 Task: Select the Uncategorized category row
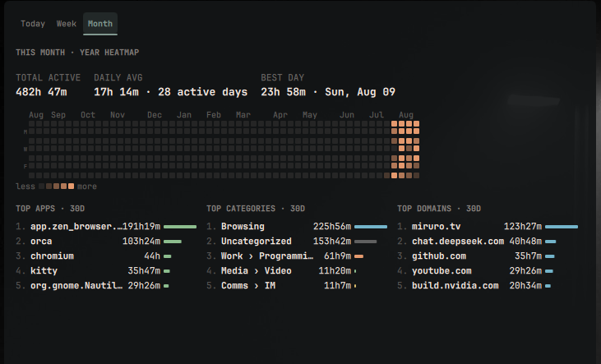pyautogui.click(x=297, y=242)
